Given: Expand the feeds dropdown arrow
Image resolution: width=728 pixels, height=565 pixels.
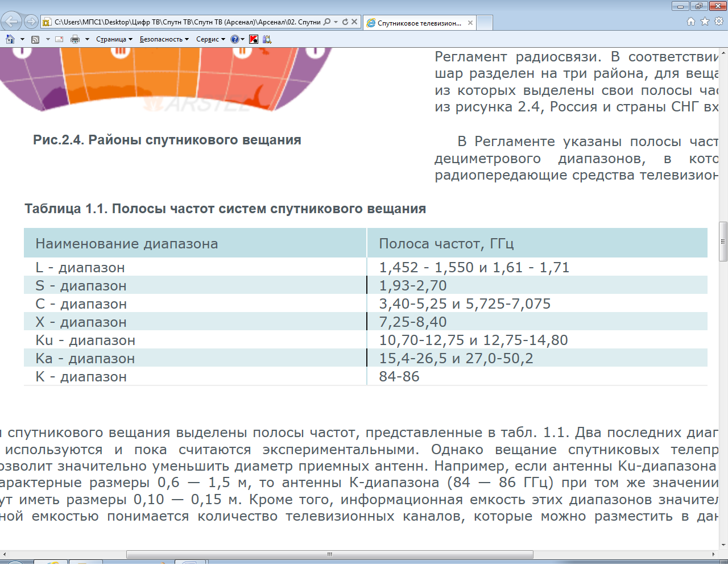Looking at the screenshot, I should point(48,39).
